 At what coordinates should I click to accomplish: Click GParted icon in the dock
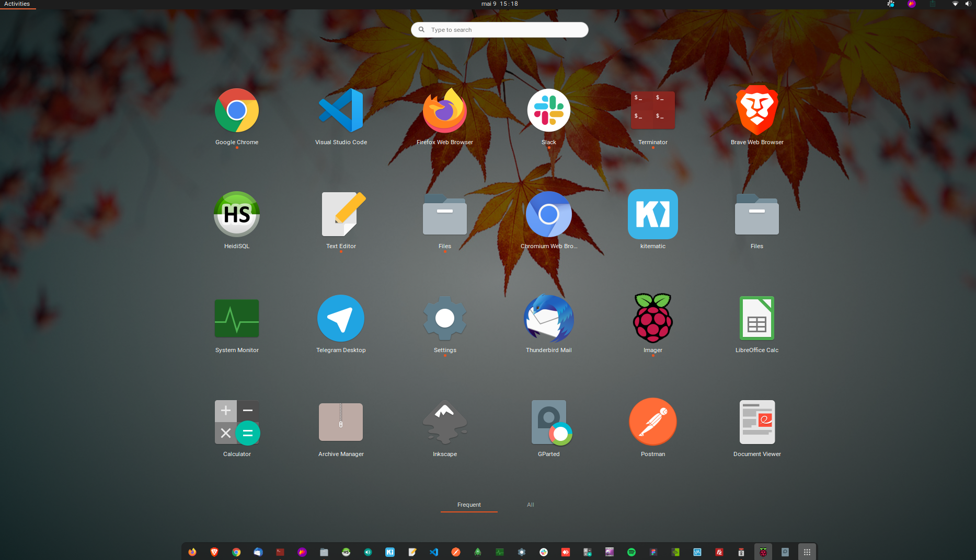785,552
